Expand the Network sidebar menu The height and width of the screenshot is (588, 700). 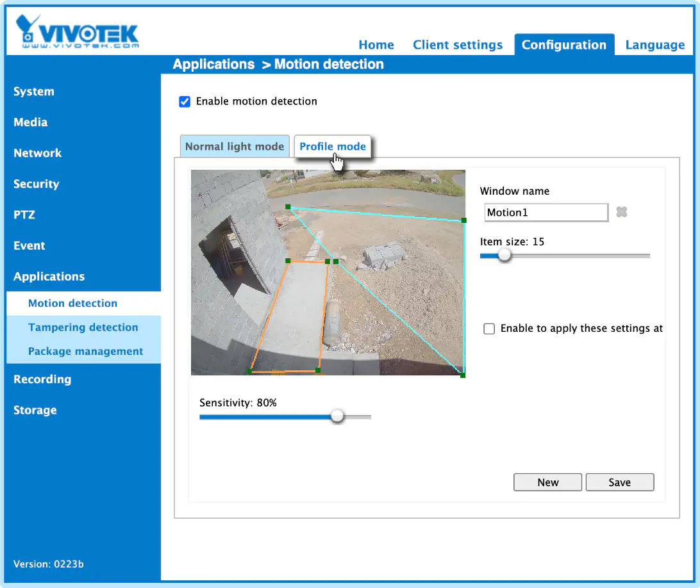(x=37, y=153)
